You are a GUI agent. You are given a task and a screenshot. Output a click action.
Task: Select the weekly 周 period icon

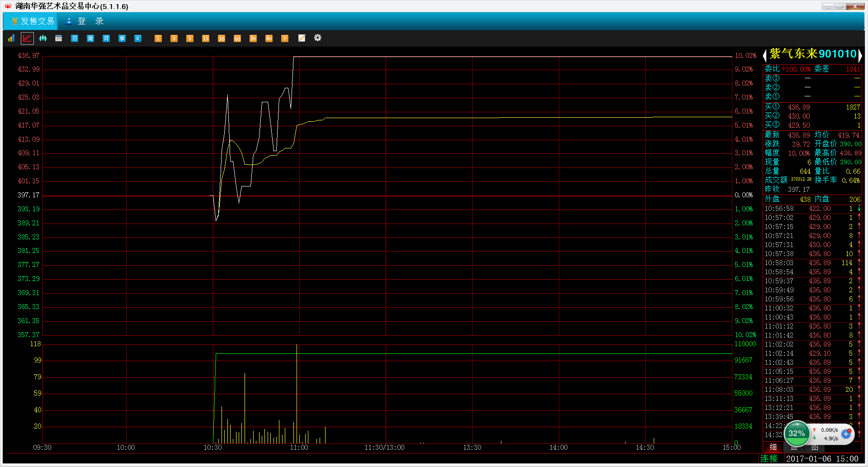pos(90,38)
